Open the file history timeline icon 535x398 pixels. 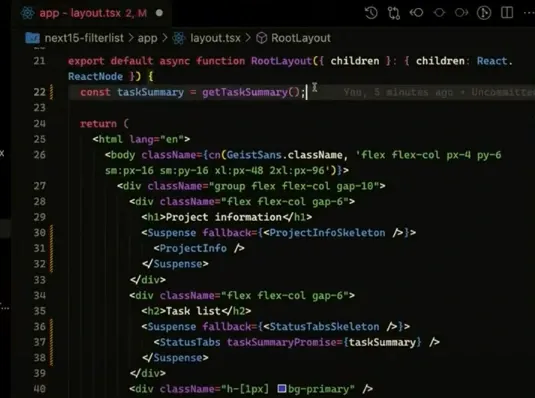click(x=371, y=13)
